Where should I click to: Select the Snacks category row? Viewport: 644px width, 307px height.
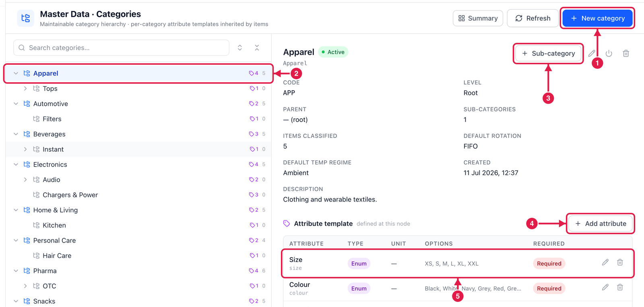click(138, 301)
